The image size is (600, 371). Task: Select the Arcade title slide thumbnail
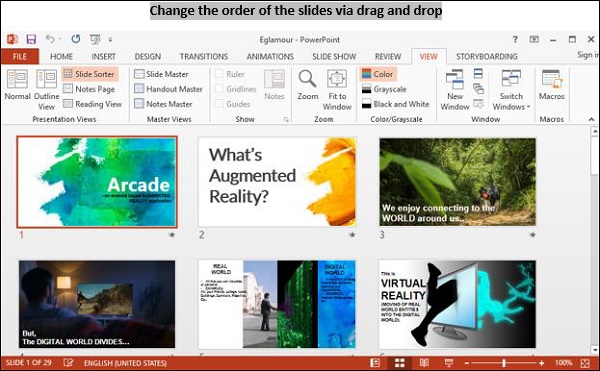(97, 182)
